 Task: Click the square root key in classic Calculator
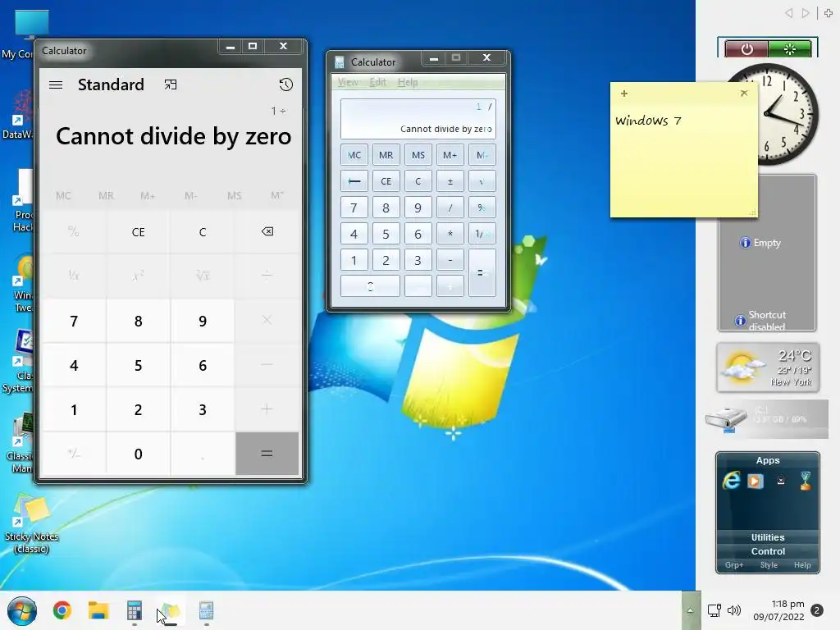pos(482,181)
